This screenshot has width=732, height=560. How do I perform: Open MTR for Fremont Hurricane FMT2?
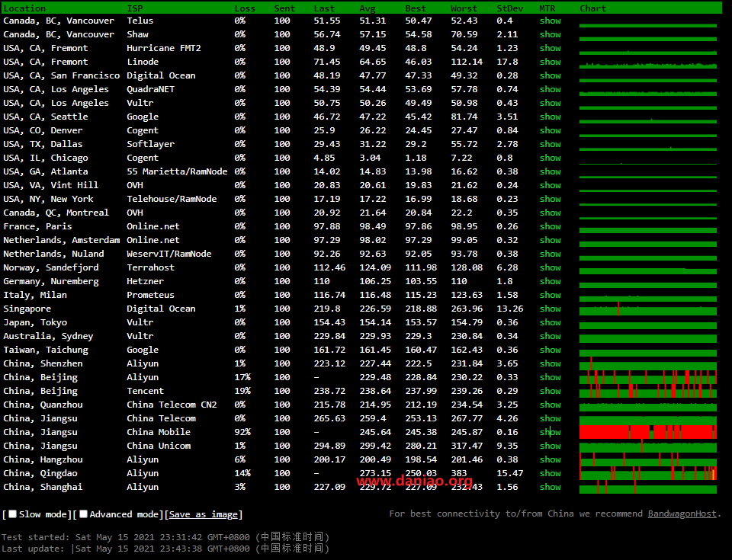pos(550,48)
